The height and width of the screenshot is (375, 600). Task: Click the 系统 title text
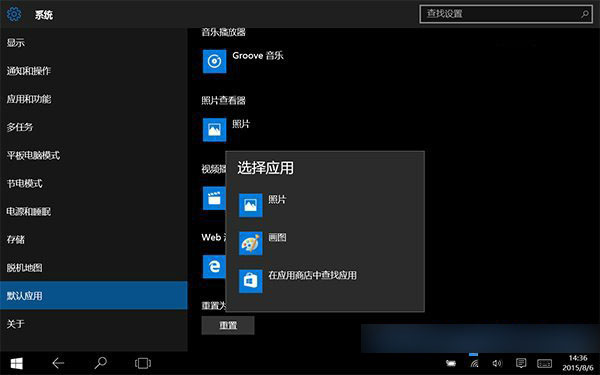click(x=44, y=15)
